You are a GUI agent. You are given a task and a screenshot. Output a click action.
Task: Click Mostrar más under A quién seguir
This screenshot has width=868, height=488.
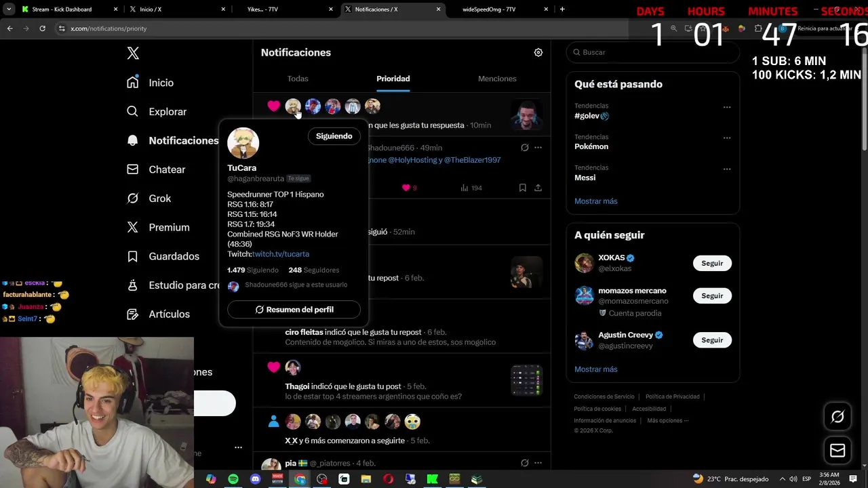596,369
